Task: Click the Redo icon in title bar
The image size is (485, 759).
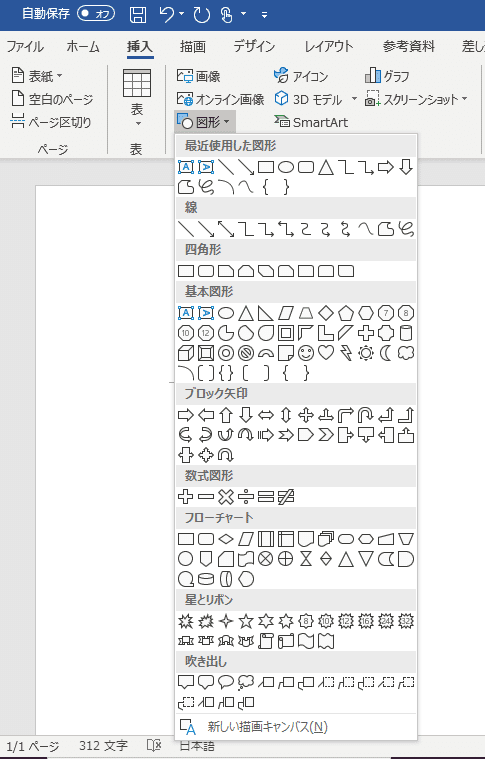Action: click(201, 15)
